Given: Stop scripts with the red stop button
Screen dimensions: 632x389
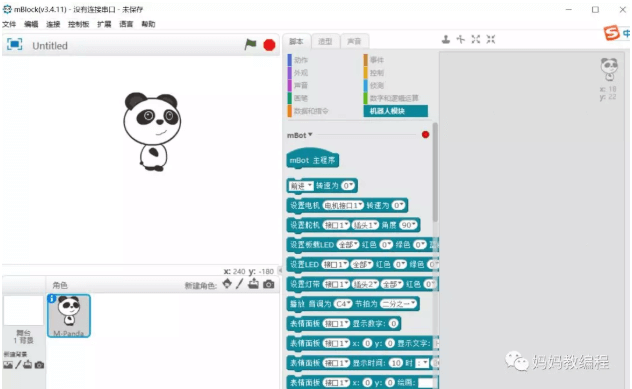Looking at the screenshot, I should pos(269,45).
